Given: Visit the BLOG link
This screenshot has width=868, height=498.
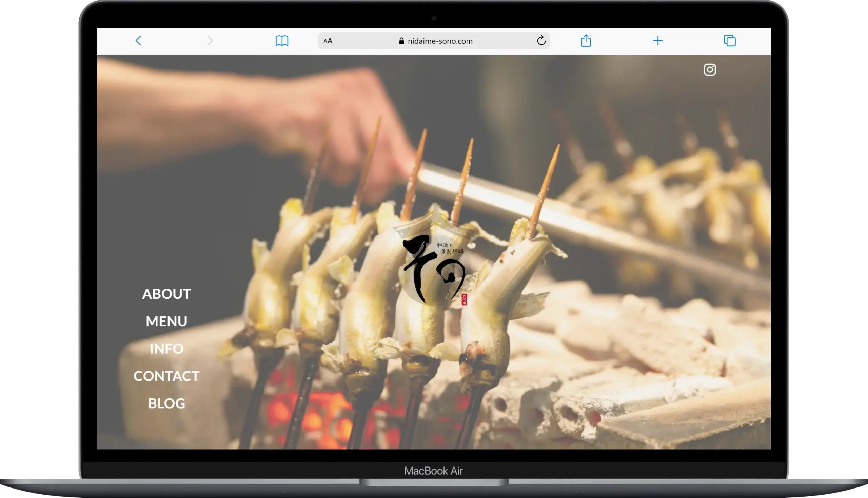Looking at the screenshot, I should click(x=166, y=403).
